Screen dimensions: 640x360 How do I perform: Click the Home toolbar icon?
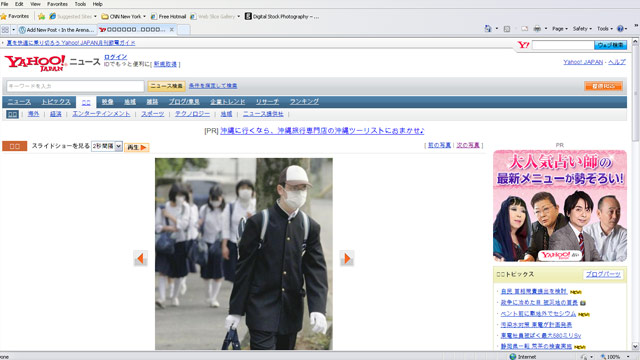488,29
